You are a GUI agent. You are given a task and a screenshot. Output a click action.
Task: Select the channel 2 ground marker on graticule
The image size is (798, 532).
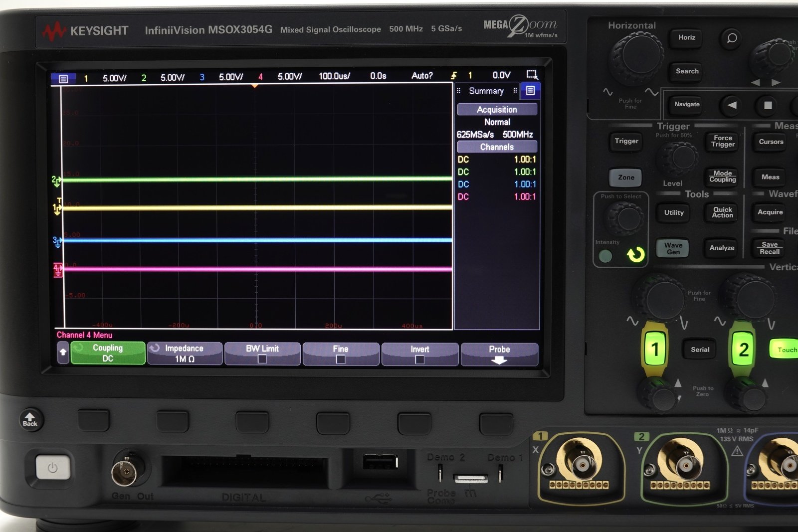(x=56, y=180)
